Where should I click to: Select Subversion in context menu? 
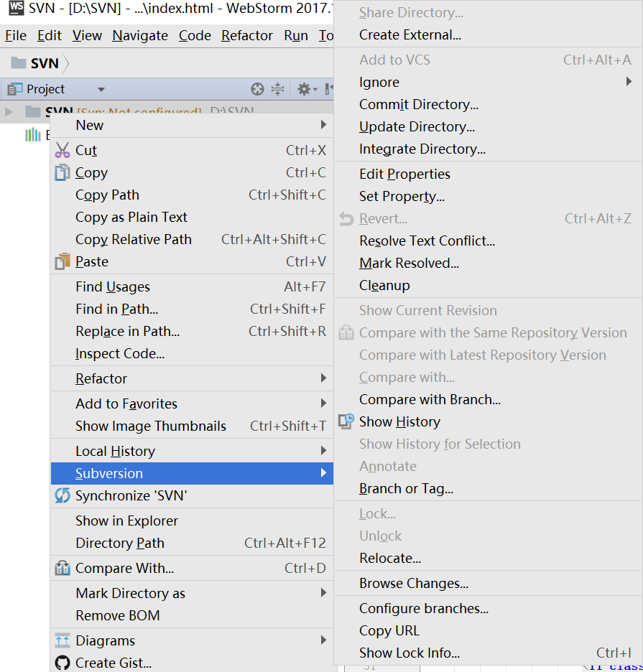click(192, 473)
